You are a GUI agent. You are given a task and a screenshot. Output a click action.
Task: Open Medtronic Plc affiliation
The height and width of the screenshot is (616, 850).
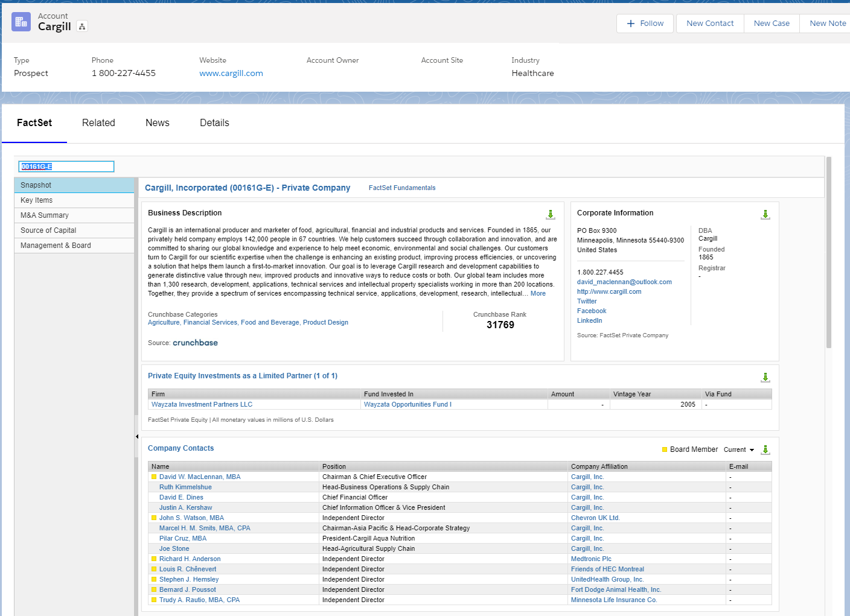[591, 559]
